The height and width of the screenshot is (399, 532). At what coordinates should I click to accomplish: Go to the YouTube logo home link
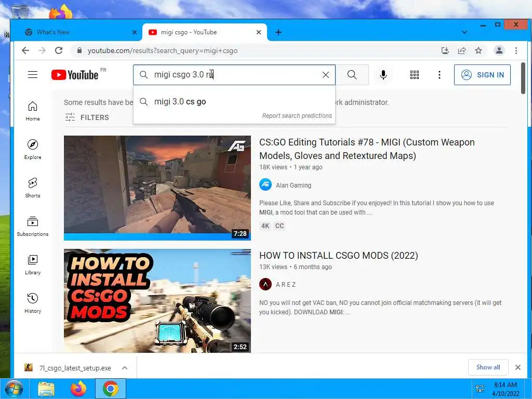[75, 75]
